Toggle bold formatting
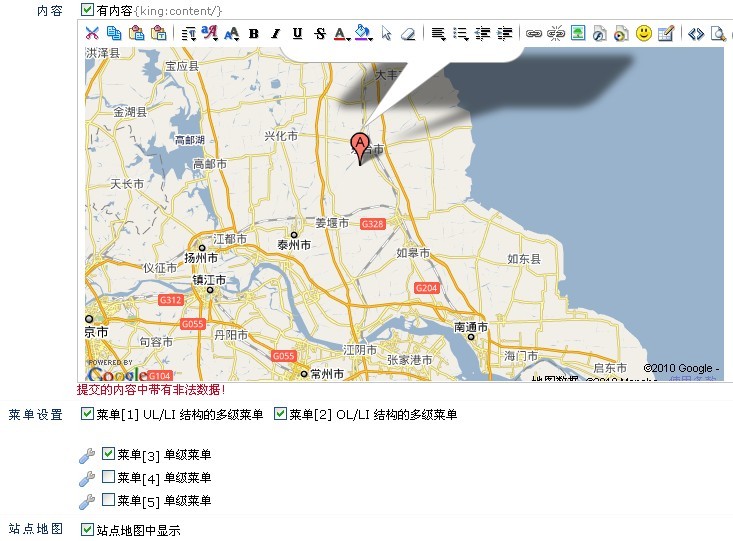Image resolution: width=733 pixels, height=541 pixels. click(x=253, y=34)
